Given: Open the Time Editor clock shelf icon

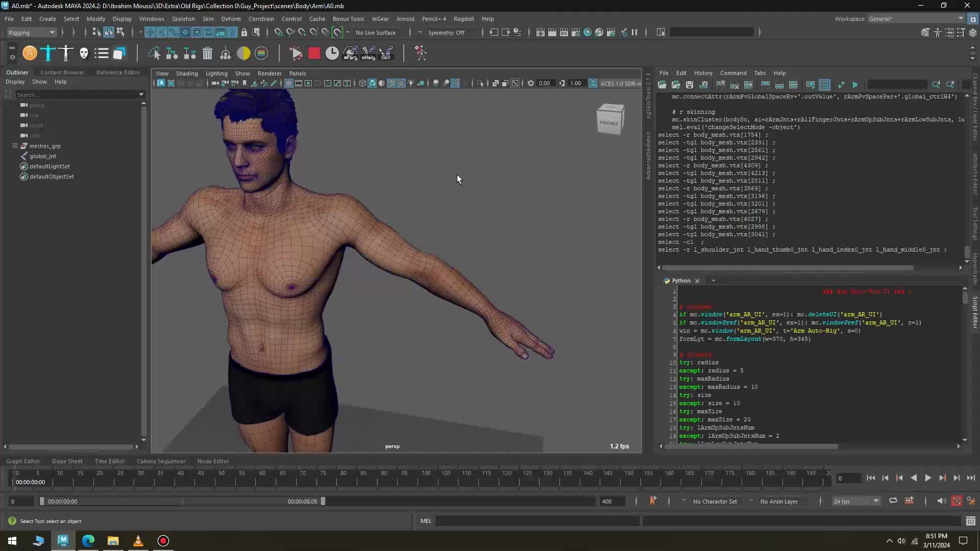Looking at the screenshot, I should [332, 53].
